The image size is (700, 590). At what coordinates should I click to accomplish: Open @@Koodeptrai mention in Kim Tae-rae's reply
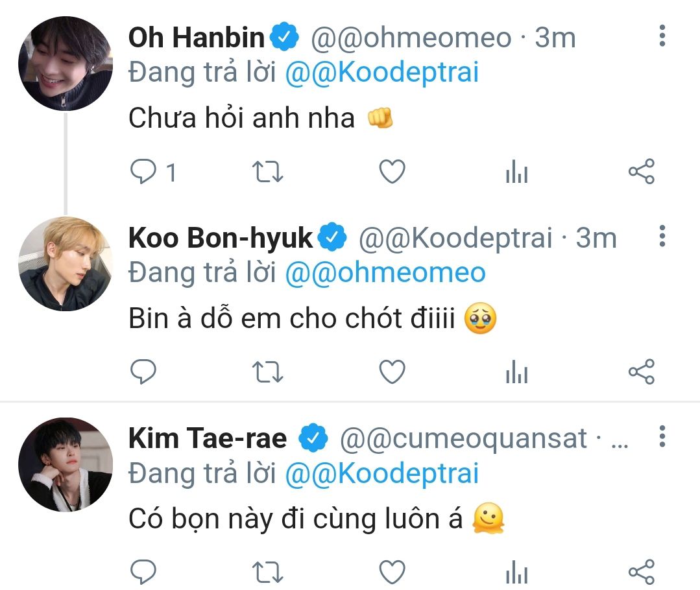point(381,473)
